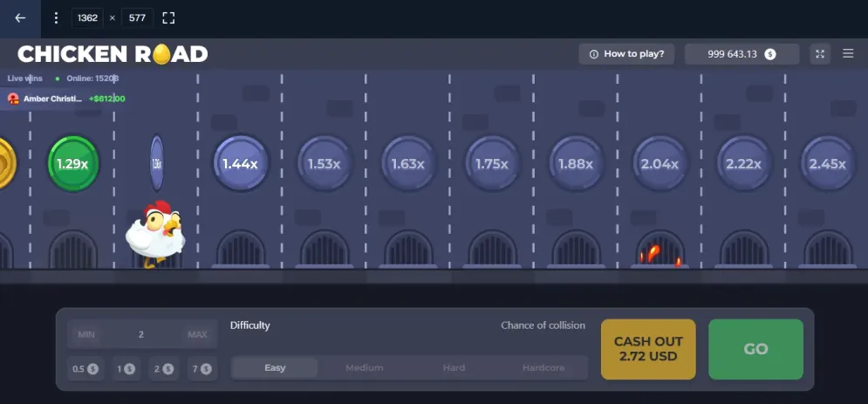Edit the width field showing 1362

87,17
